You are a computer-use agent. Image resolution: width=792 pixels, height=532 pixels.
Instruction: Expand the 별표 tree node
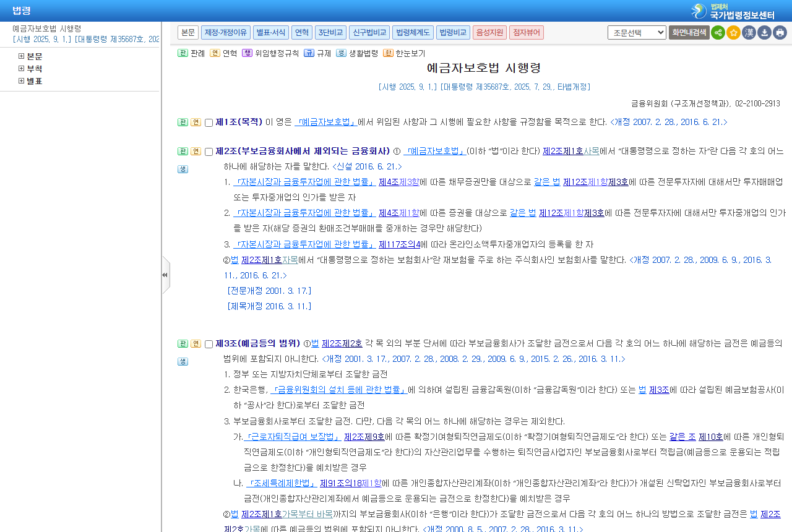(21, 81)
